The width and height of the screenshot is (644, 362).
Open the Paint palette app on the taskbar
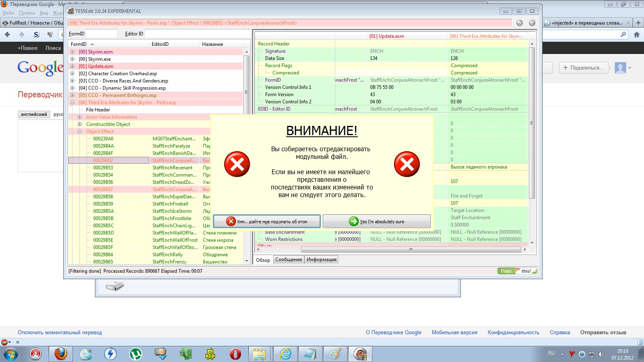coord(335,354)
